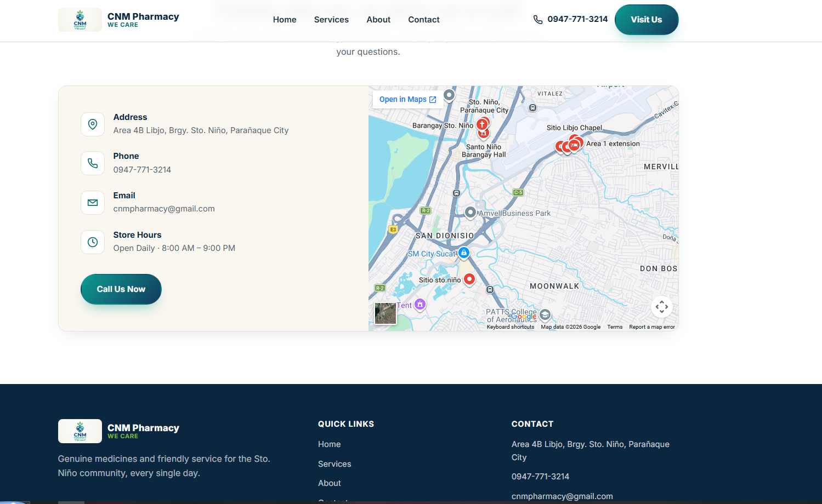This screenshot has height=504, width=822.
Task: Follow the footer Home quick link
Action: (330, 444)
